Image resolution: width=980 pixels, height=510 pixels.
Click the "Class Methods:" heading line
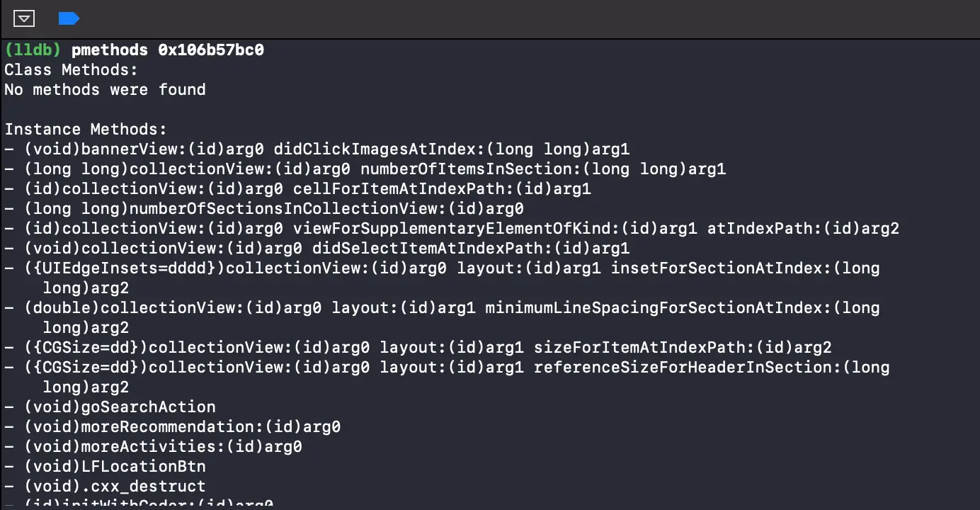(71, 70)
